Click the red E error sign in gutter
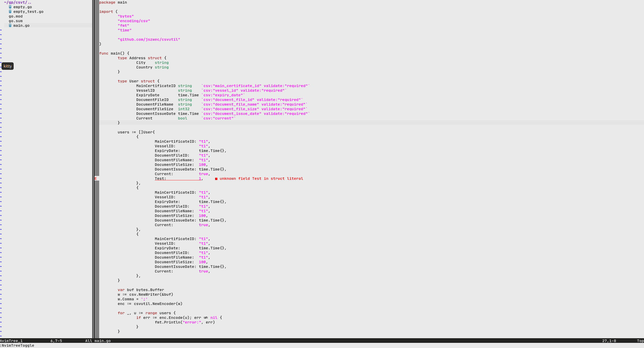This screenshot has height=348, width=644. click(x=96, y=179)
